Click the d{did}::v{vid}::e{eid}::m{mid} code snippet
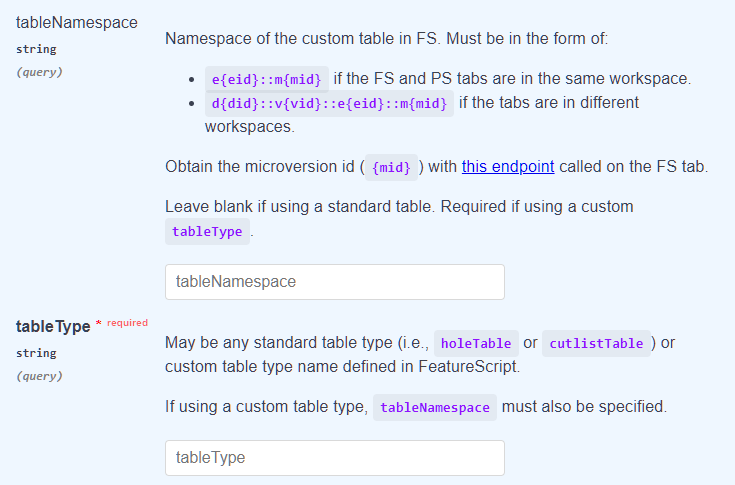 [329, 103]
